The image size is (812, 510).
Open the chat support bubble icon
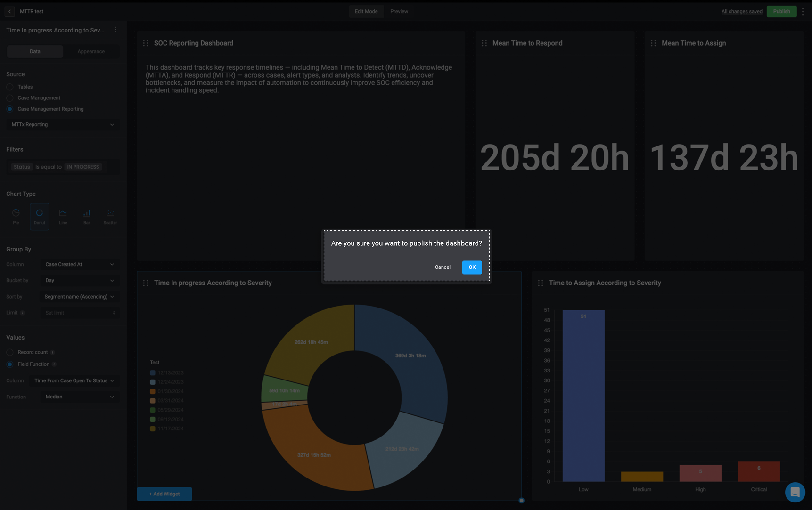795,492
